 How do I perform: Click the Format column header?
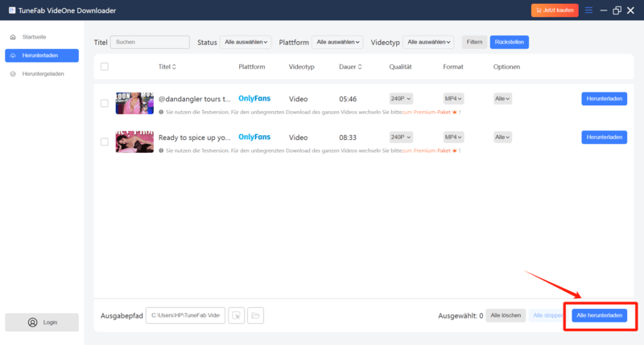pyautogui.click(x=453, y=67)
